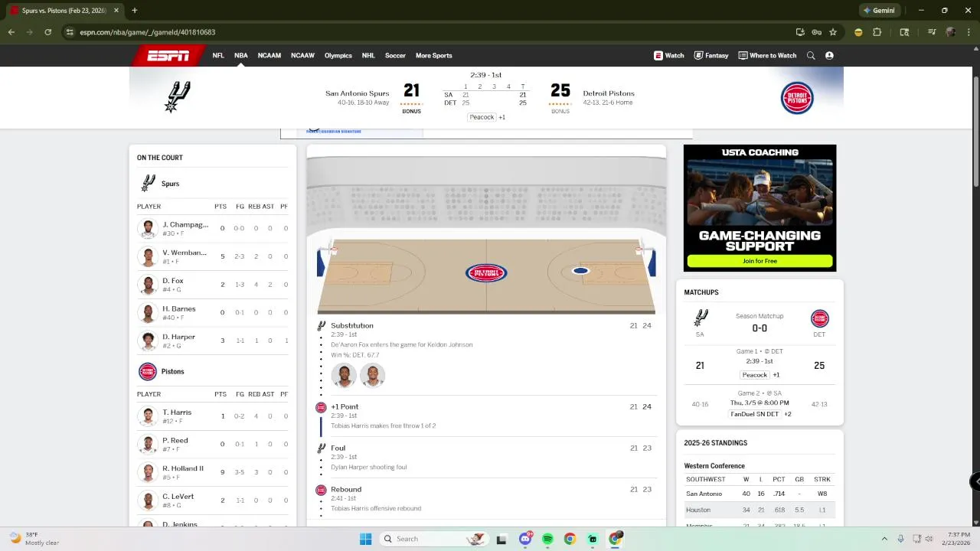Open Spotify from the taskbar
The height and width of the screenshot is (551, 980).
click(547, 539)
